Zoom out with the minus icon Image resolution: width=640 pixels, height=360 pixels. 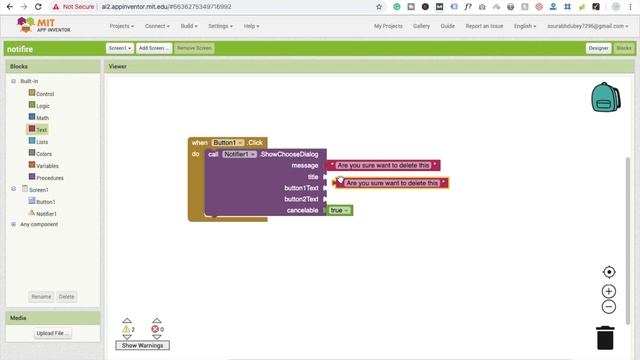coord(609,307)
